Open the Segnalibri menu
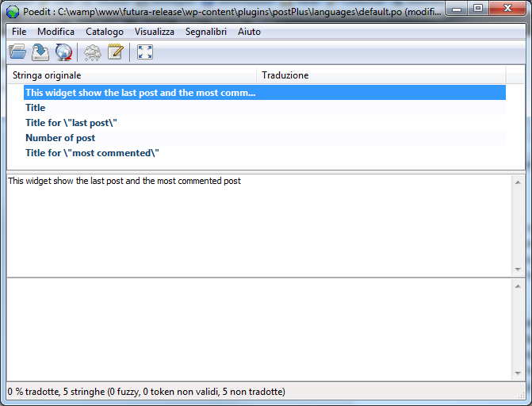The width and height of the screenshot is (532, 406). pyautogui.click(x=206, y=32)
